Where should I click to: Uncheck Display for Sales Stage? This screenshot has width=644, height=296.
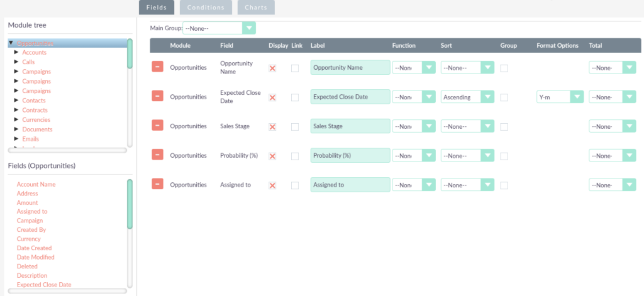(272, 127)
